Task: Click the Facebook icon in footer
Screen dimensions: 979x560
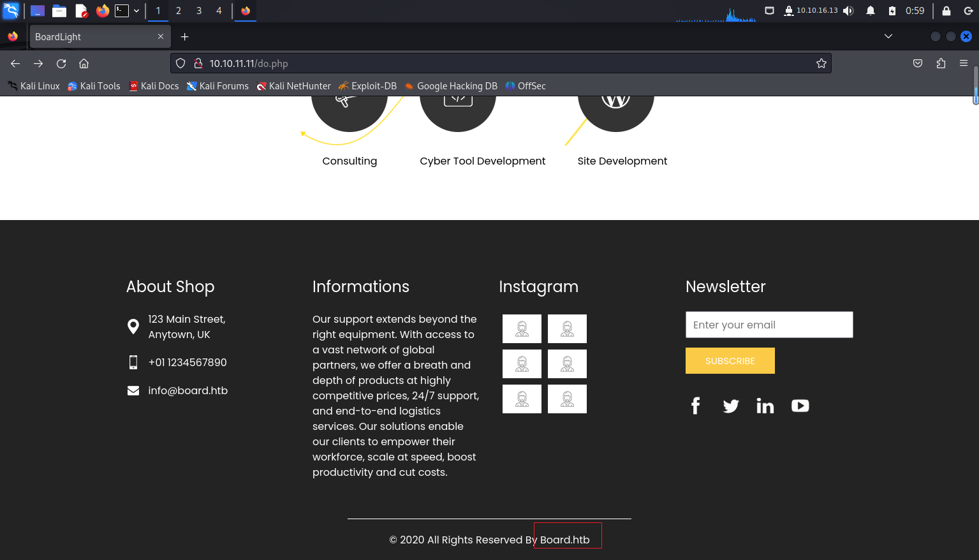Action: click(x=696, y=406)
